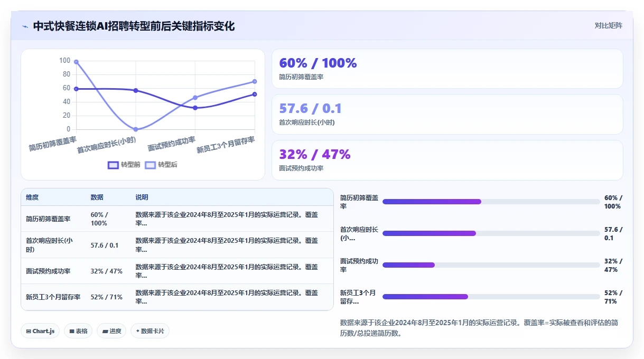Screen dimensions: 644x359
Task: Click the 转型后 data point at 首次响应时长
Action: pos(136,129)
